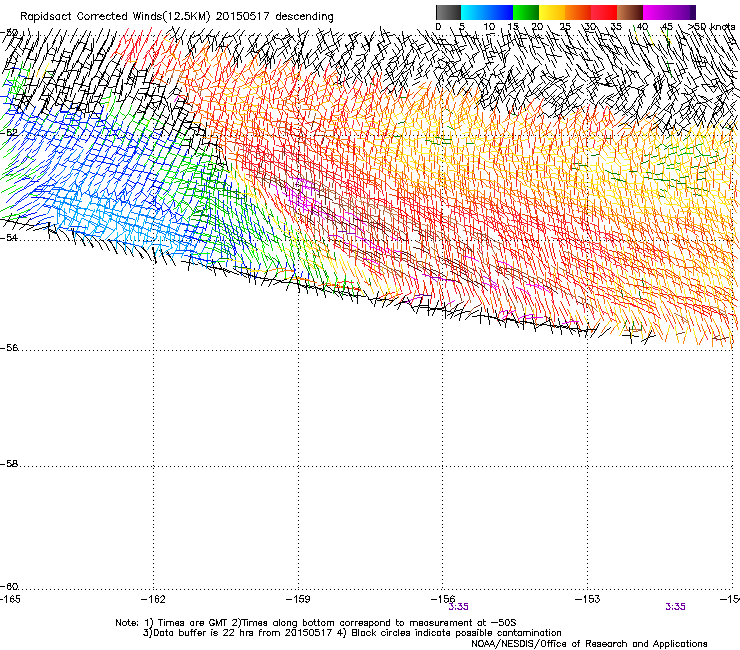Click the gray 0-5 knots legend segment
740x650 pixels.
pyautogui.click(x=448, y=12)
